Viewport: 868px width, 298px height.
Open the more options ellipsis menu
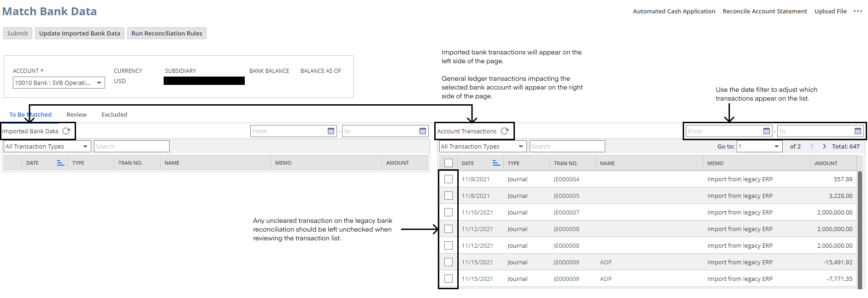[x=858, y=11]
